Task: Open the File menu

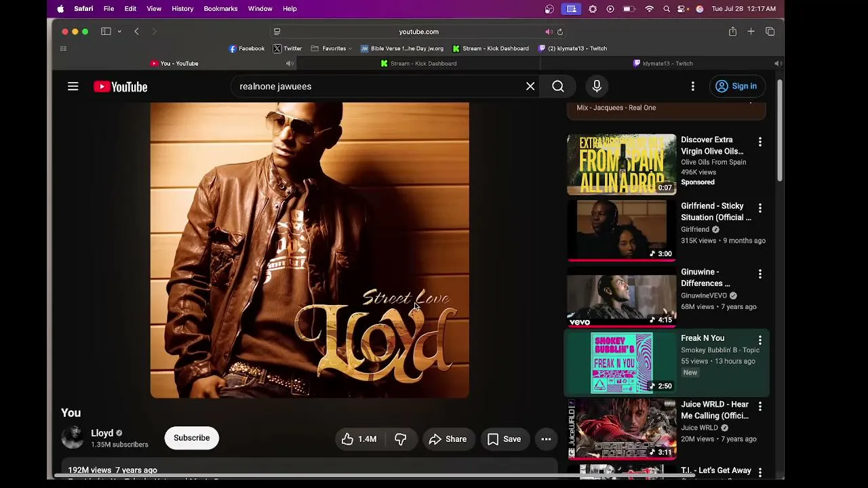Action: pos(108,9)
